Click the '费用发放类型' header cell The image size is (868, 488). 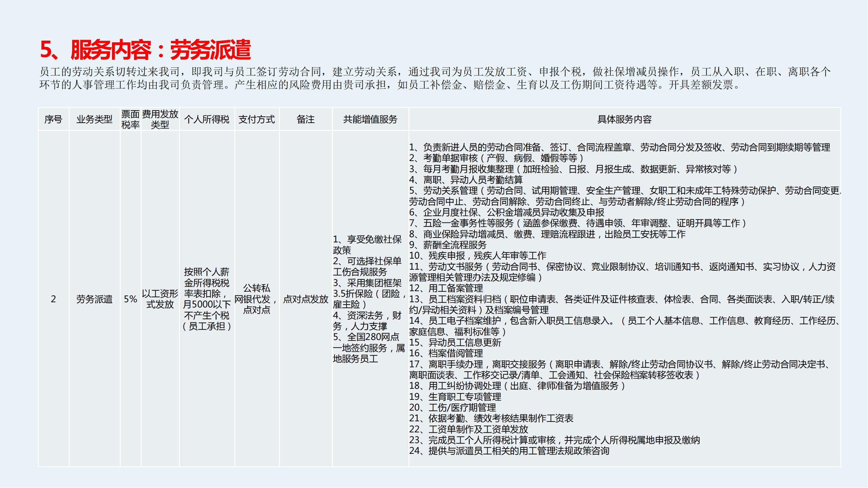coord(160,119)
